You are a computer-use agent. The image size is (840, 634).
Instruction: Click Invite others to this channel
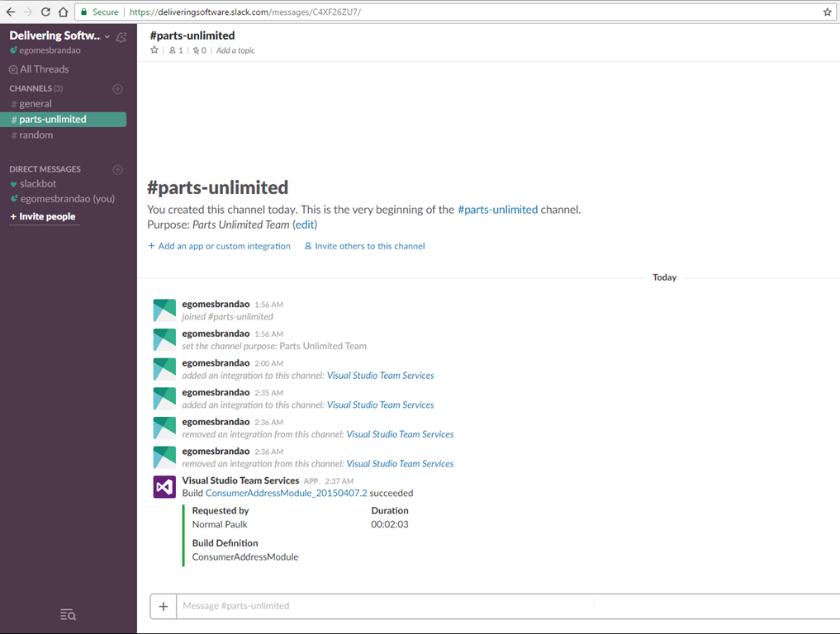[365, 246]
